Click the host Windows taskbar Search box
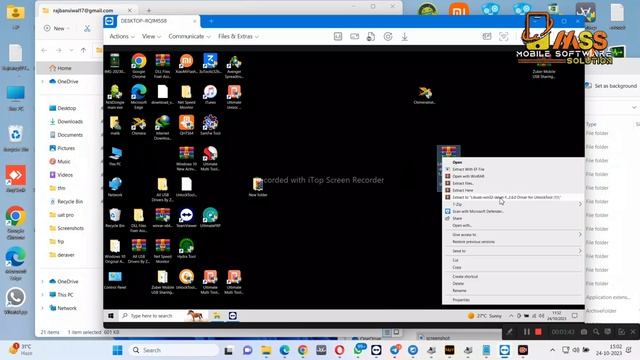This screenshot has height=360, width=640. click(174, 350)
